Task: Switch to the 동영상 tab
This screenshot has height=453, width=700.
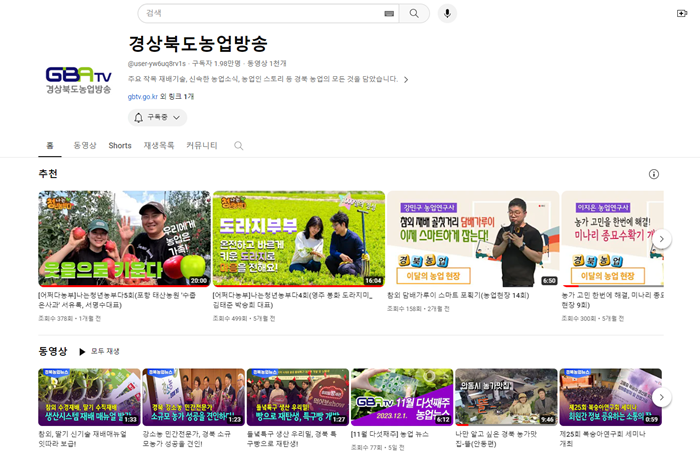Action: (84, 146)
